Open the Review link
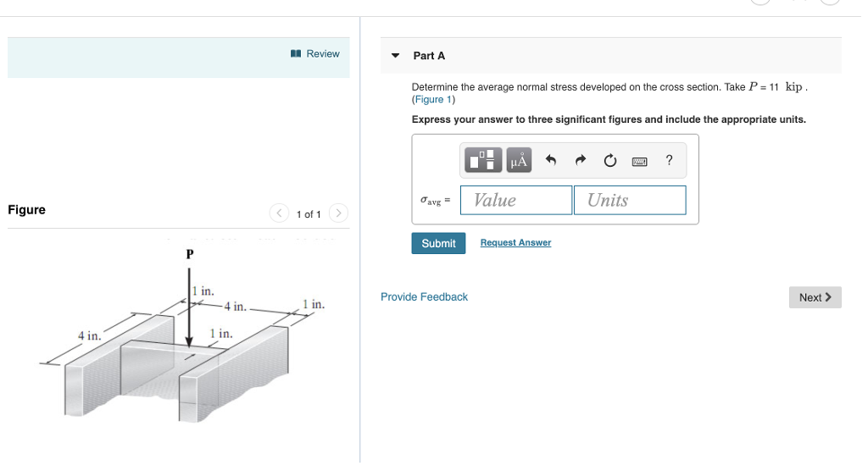868x465 pixels. click(x=315, y=53)
